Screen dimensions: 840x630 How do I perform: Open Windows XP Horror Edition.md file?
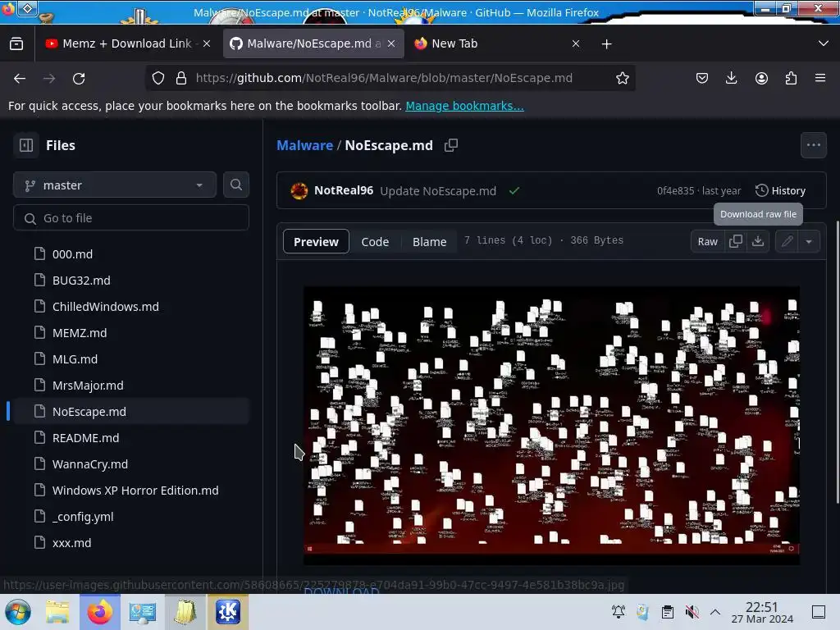click(x=131, y=491)
